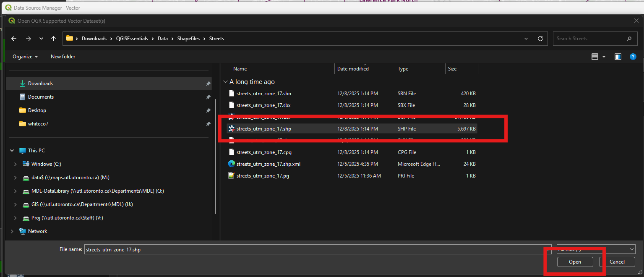Collapse the This PC tree node
This screenshot has width=644, height=277.
(x=12, y=151)
